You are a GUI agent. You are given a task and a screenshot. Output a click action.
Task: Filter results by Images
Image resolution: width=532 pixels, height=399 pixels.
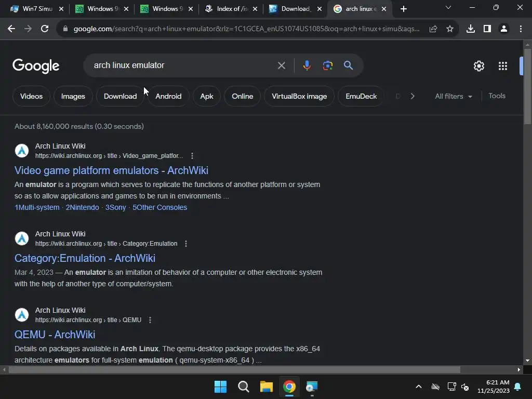tap(73, 96)
